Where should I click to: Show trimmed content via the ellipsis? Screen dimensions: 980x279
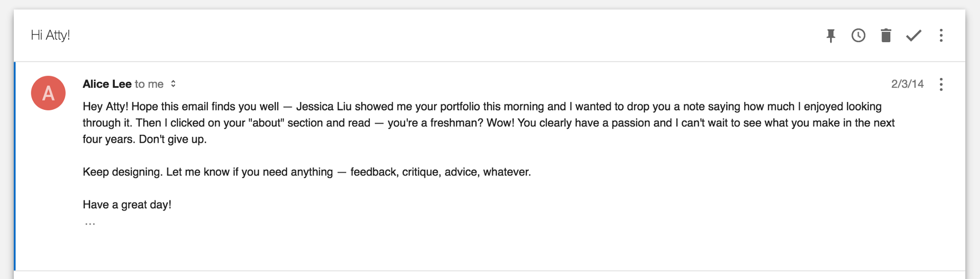click(90, 224)
